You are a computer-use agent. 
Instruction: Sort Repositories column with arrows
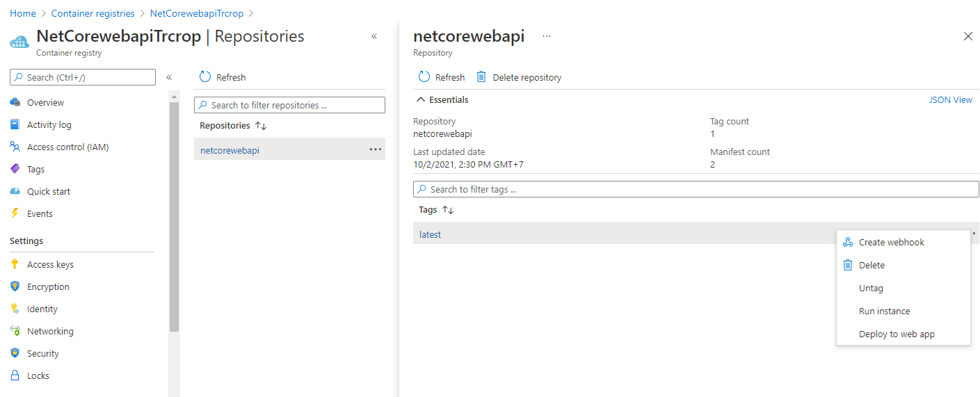(262, 126)
